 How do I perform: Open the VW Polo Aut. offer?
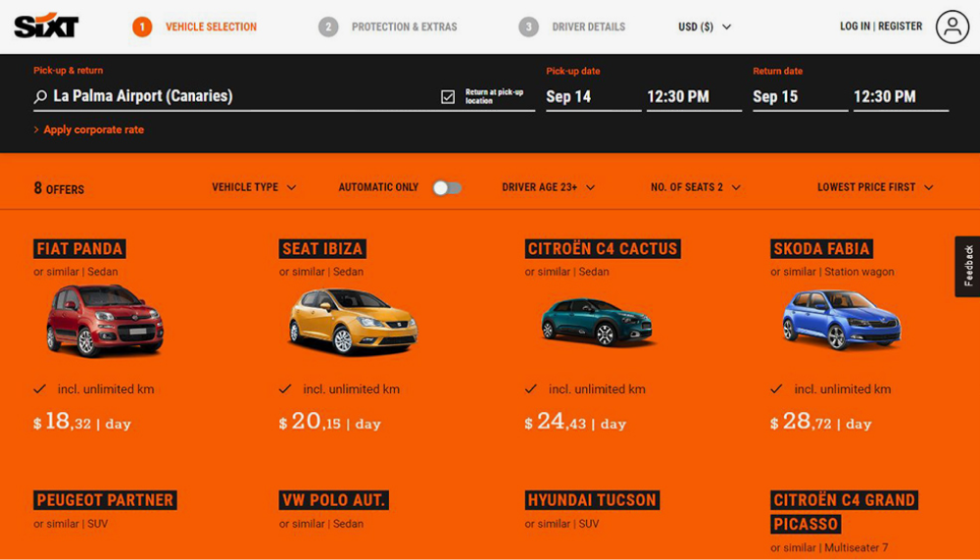pyautogui.click(x=334, y=500)
